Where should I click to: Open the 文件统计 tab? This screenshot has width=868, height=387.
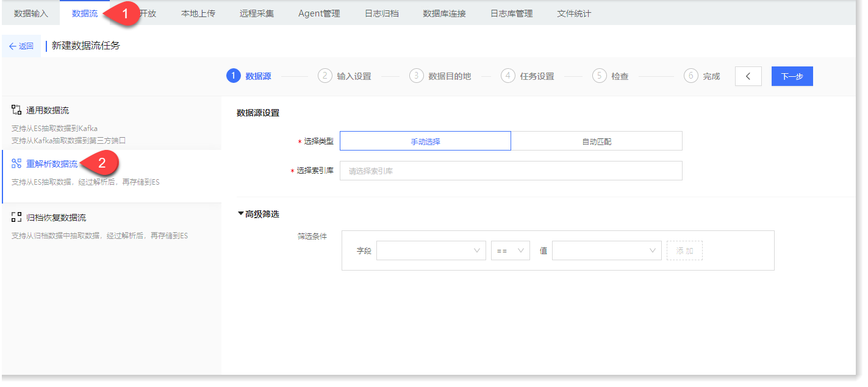click(x=574, y=13)
